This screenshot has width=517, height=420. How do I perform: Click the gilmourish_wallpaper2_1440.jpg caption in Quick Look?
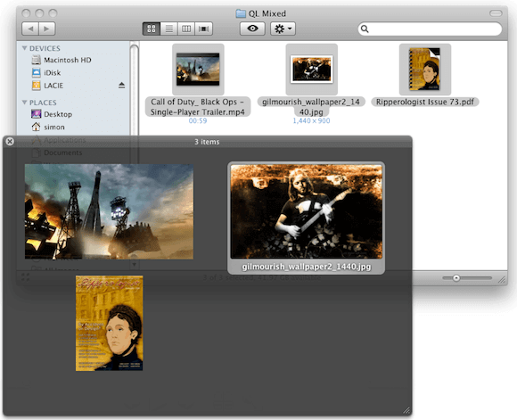(307, 267)
